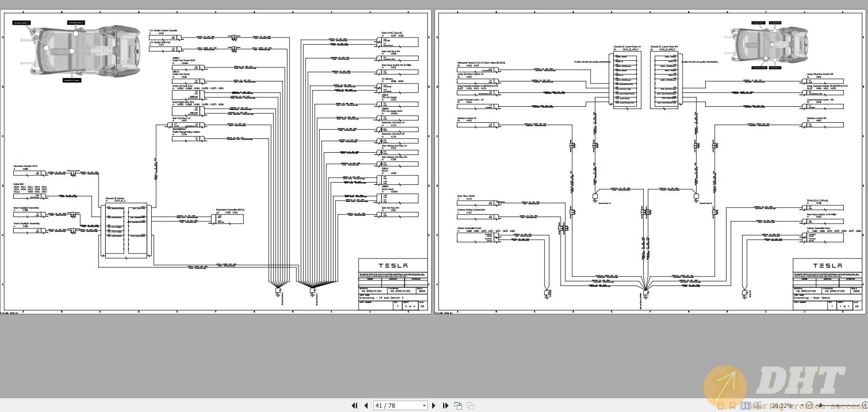Click the 'Seat 3rd Row RH' label
The image size is (868, 412).
coord(390,208)
